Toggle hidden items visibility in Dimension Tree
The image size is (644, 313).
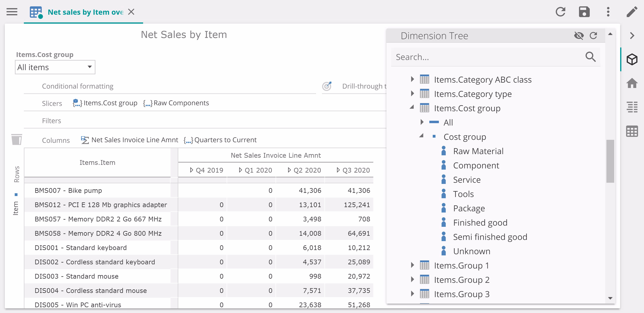(x=579, y=36)
